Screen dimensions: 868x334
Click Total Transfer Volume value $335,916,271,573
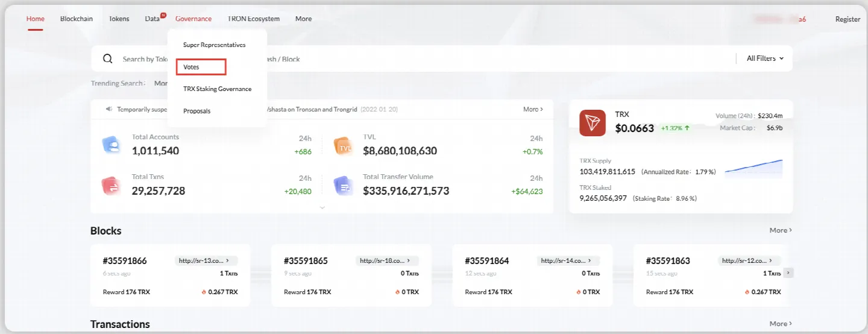click(406, 191)
